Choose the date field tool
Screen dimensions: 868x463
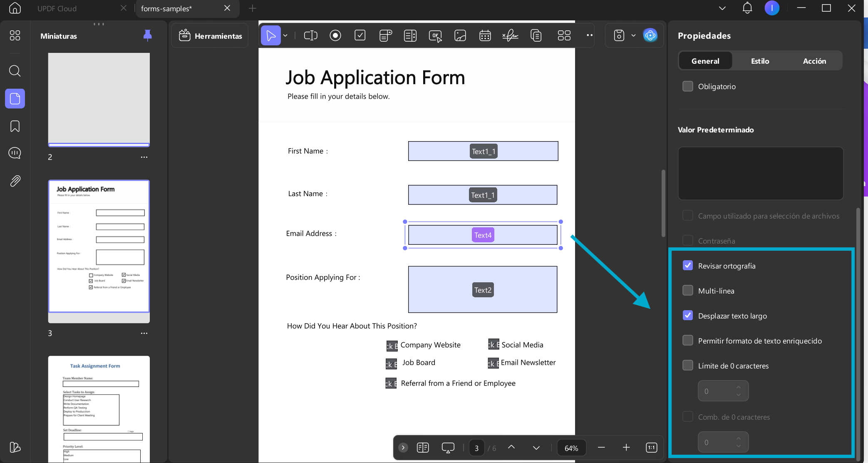click(x=485, y=36)
